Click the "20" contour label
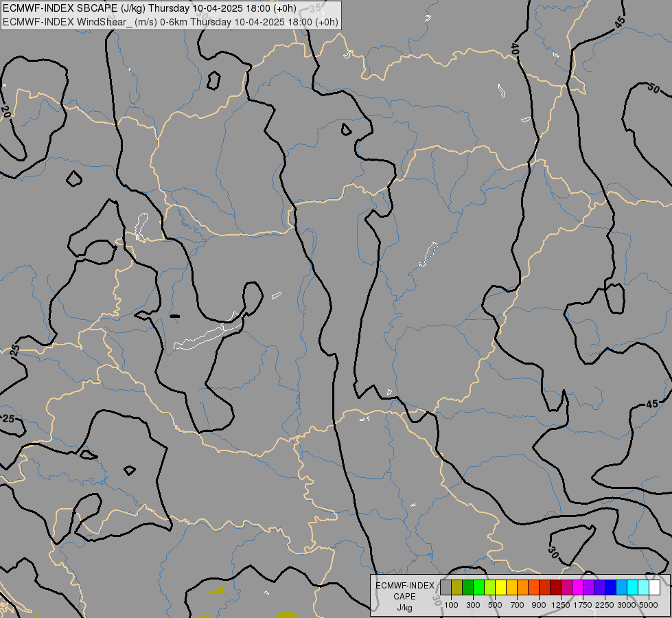Image resolution: width=672 pixels, height=618 pixels. (5, 112)
